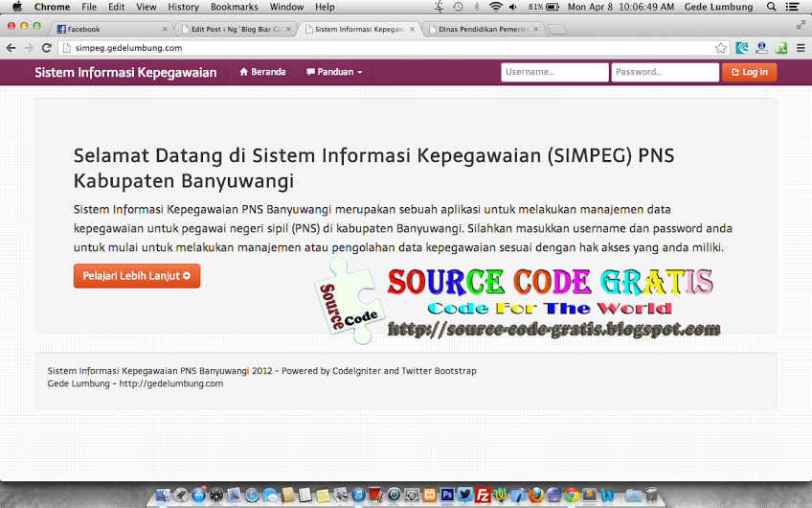812x508 pixels.
Task: Open Twitter app in the dock
Action: 465,495
